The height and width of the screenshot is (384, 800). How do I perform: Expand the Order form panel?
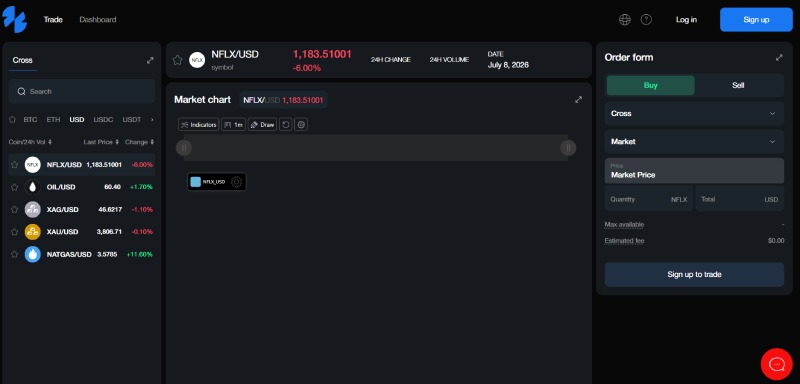pos(779,58)
